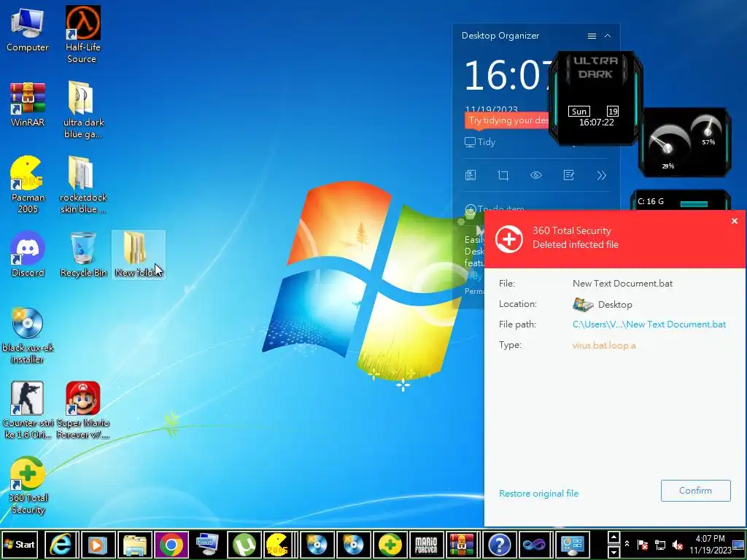The width and height of the screenshot is (747, 560).
Task: Open the network tray icon
Action: point(660,544)
